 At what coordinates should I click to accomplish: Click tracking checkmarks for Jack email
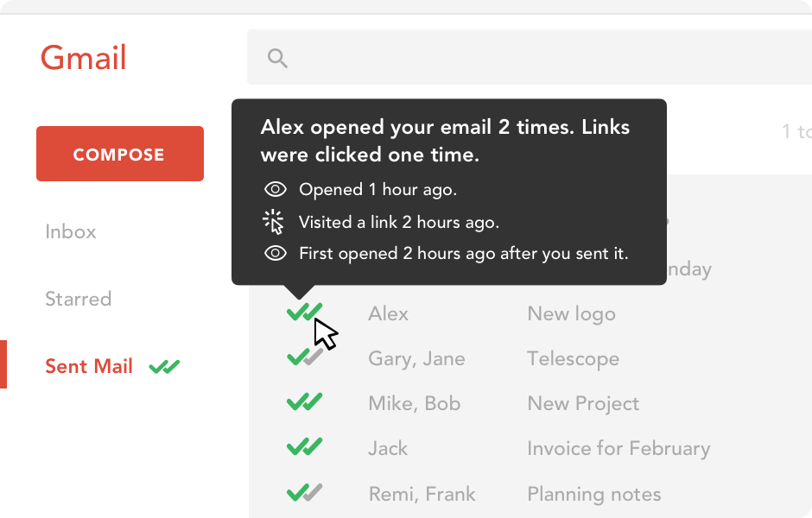(304, 447)
